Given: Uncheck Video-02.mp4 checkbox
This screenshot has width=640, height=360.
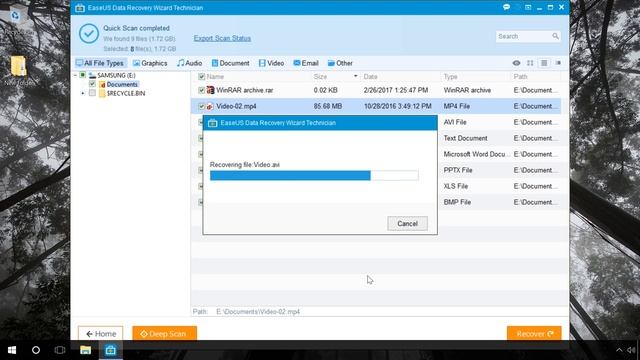Looking at the screenshot, I should pos(201,106).
